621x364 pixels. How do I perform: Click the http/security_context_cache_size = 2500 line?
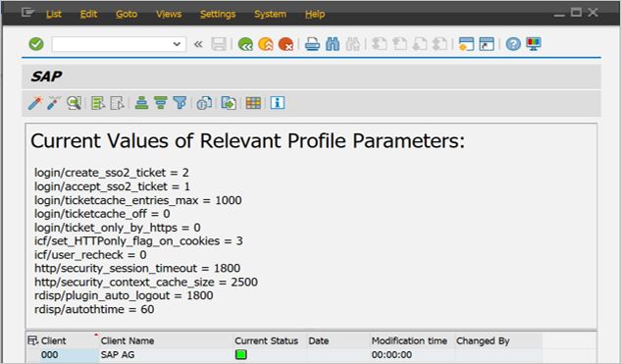(146, 282)
